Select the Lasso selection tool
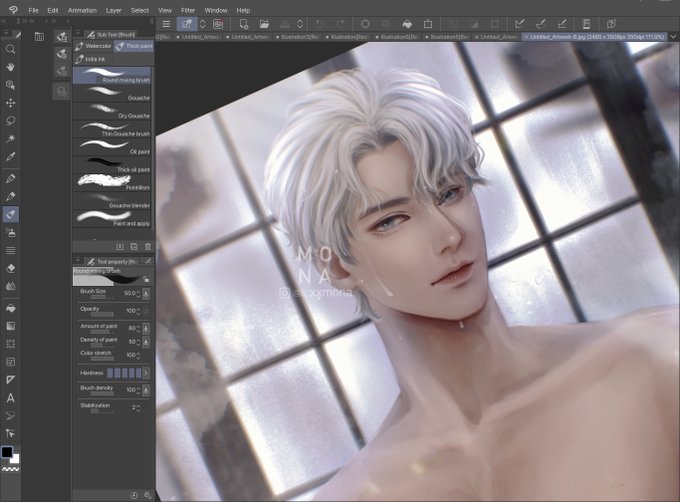This screenshot has width=680, height=502. (10, 121)
